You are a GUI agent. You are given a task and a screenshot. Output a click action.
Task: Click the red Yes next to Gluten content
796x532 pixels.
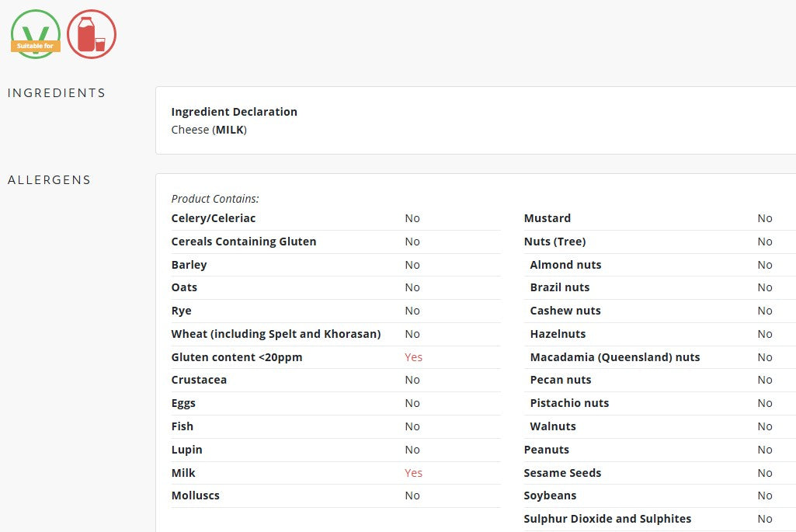pos(413,357)
